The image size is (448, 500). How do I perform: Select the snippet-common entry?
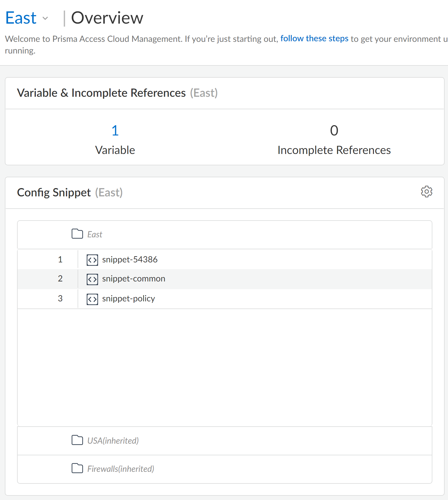(x=134, y=279)
